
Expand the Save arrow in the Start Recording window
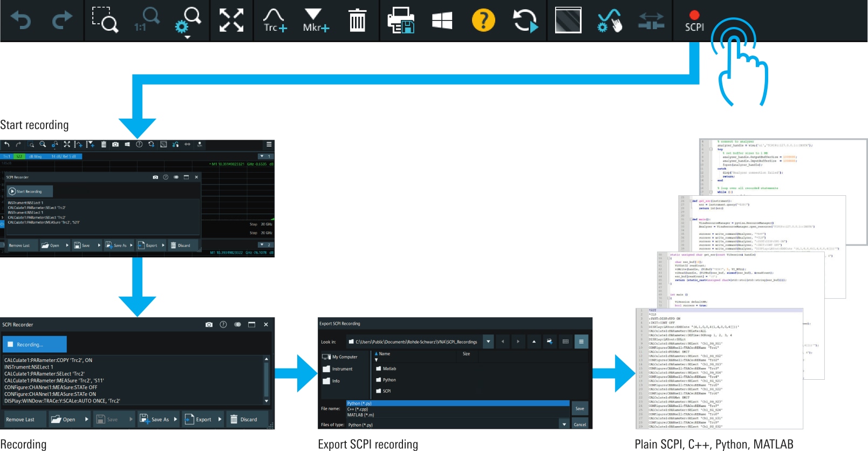pos(99,245)
